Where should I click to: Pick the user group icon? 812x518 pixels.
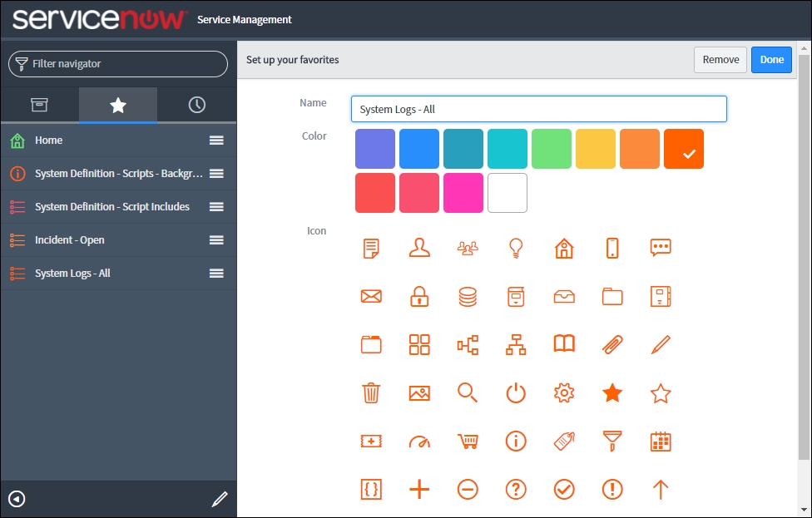(467, 249)
